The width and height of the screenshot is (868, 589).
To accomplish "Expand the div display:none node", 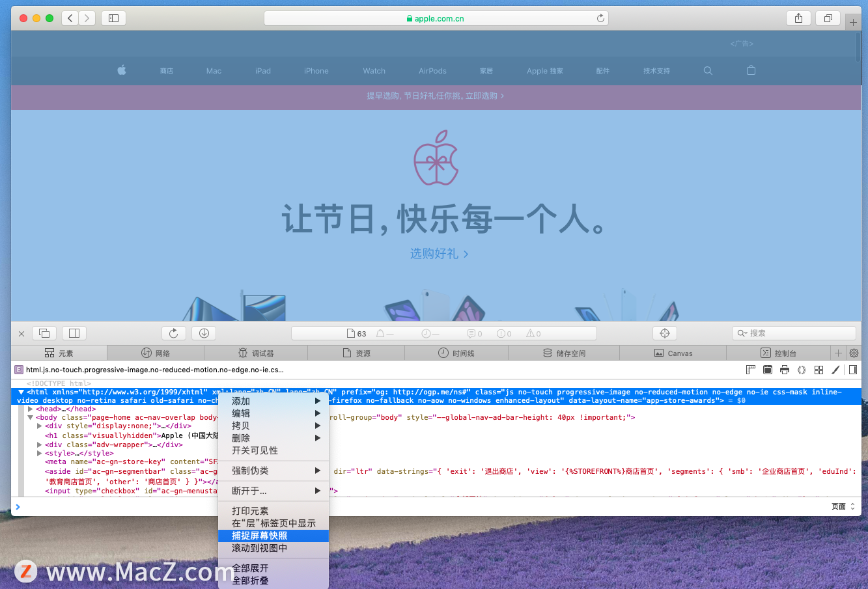I will tap(39, 426).
